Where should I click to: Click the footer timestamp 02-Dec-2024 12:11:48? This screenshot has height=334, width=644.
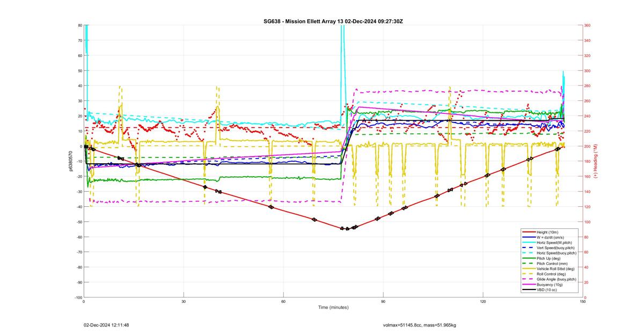[106, 325]
